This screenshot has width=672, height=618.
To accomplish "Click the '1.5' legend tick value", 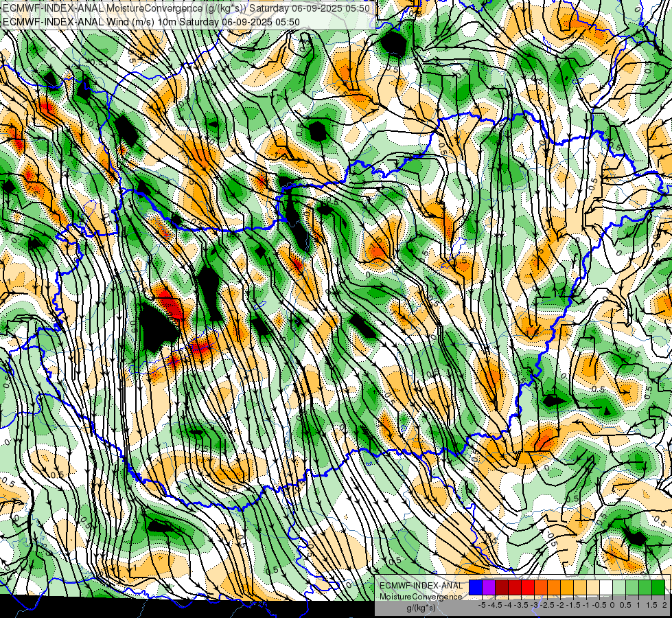I will coord(652,605).
